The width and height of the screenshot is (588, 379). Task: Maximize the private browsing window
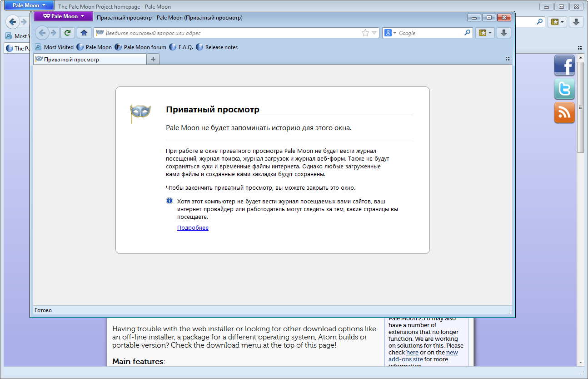click(x=489, y=18)
